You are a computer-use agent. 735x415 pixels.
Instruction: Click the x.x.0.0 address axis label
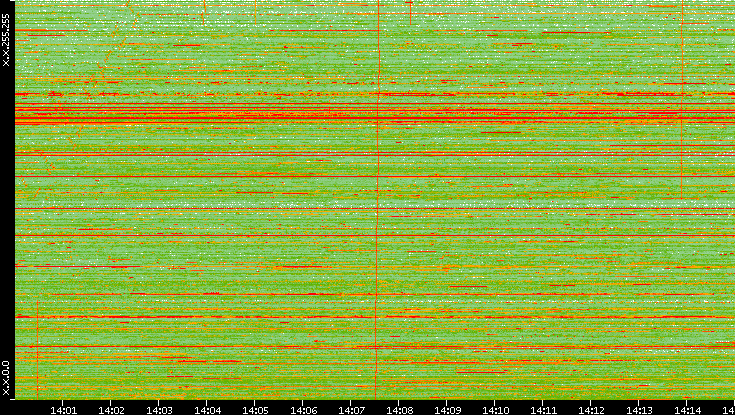[x=6, y=378]
